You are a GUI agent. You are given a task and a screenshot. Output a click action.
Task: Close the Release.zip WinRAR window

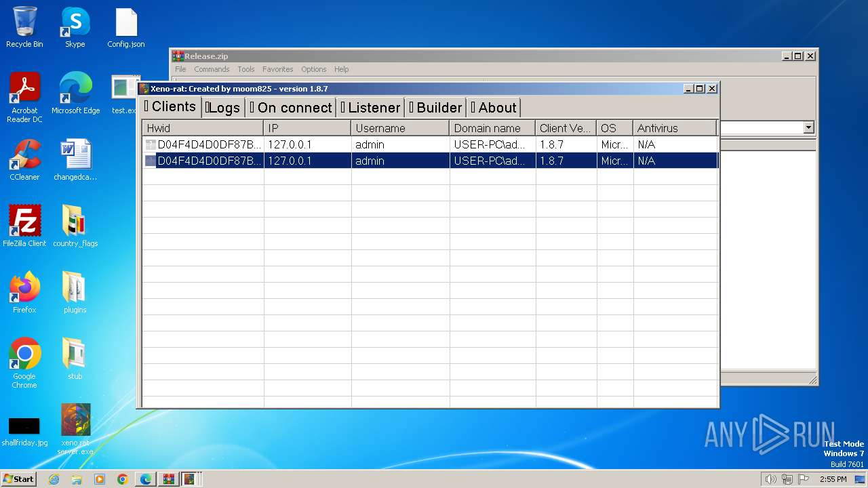(810, 56)
